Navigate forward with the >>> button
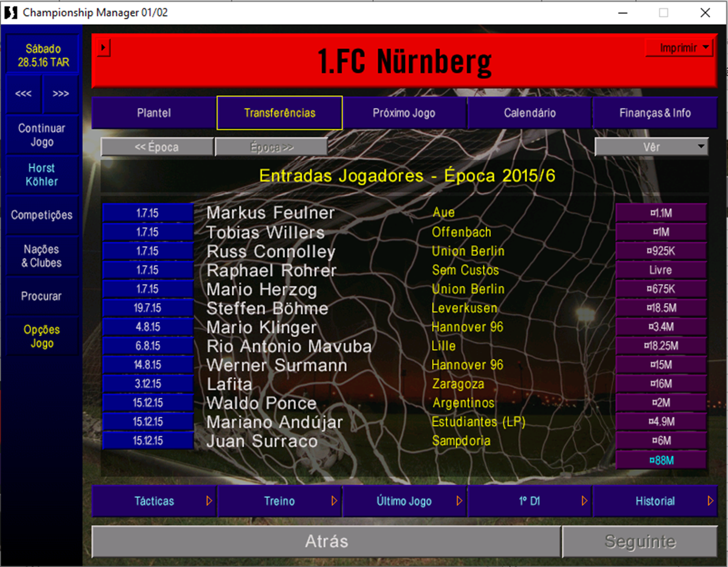Image resolution: width=728 pixels, height=567 pixels. 61,94
